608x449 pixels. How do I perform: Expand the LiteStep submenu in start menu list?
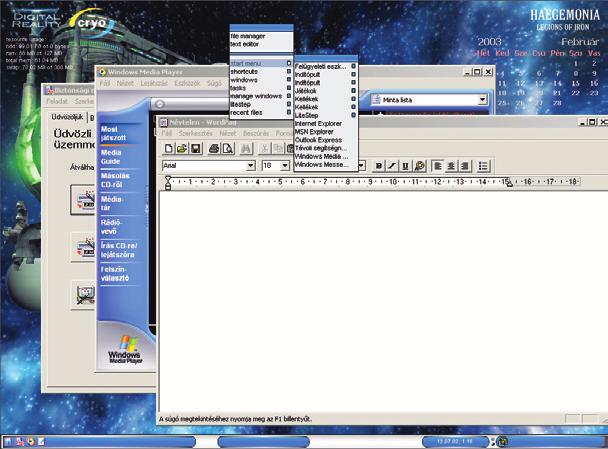tap(325, 115)
